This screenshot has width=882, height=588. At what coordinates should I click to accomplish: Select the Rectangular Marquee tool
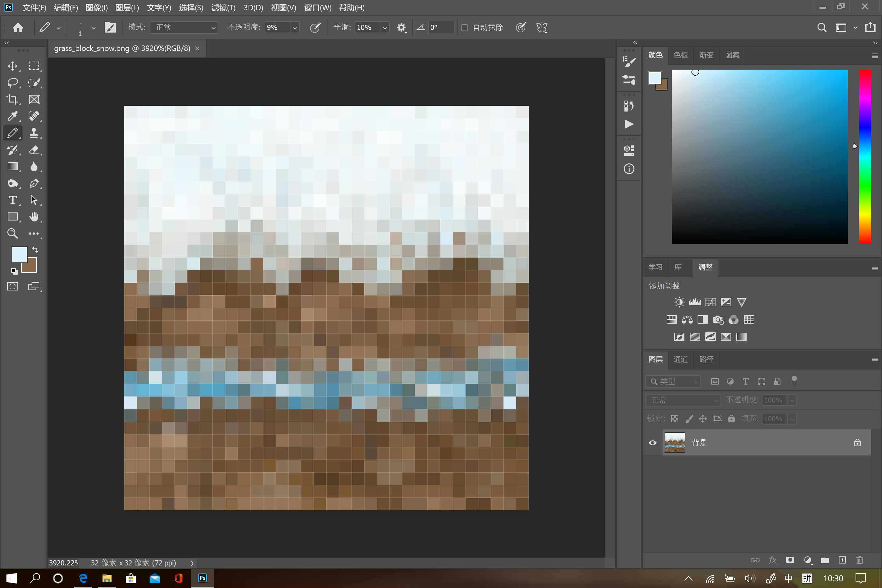34,66
